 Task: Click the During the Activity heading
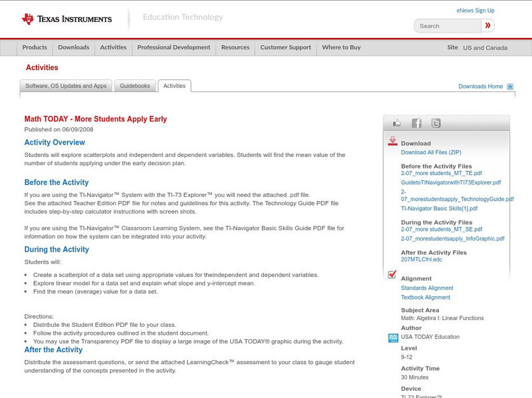tap(57, 250)
